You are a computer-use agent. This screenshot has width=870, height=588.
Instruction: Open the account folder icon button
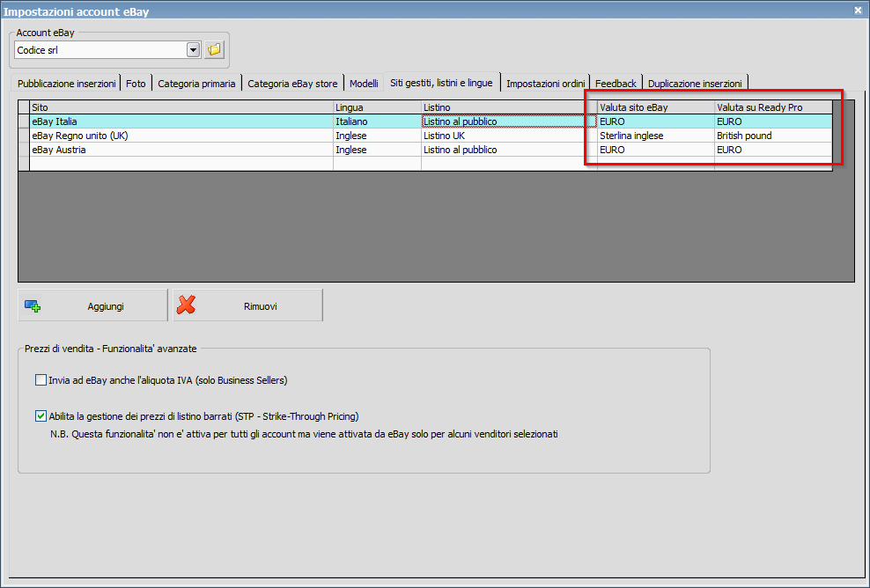214,50
